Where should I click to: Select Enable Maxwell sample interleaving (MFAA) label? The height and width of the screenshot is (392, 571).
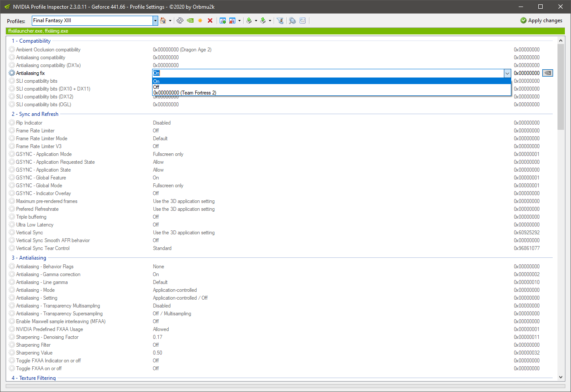click(61, 321)
